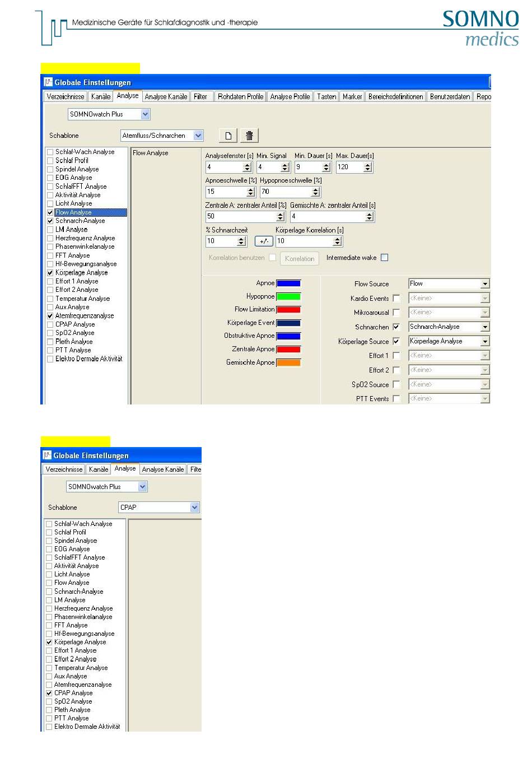Click the Gemischte Apnoe orange swatch
The height and width of the screenshot is (777, 532).
coord(288,363)
